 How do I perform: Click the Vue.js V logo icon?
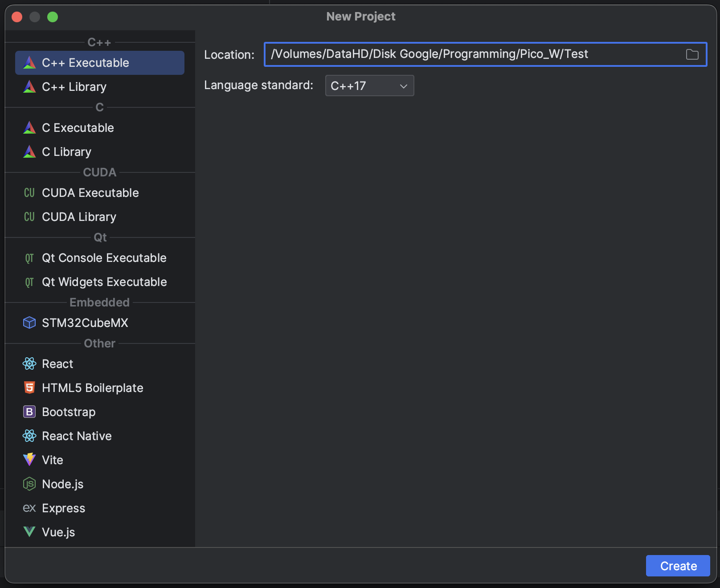click(x=29, y=531)
